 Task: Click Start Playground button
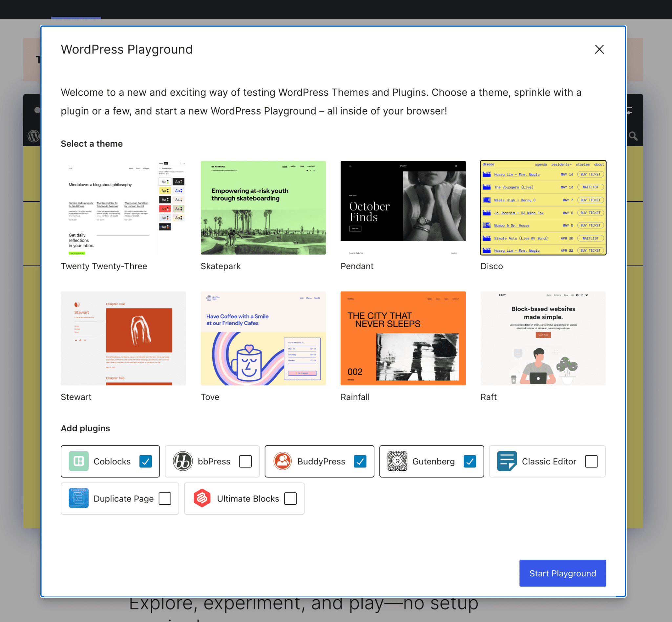click(562, 573)
